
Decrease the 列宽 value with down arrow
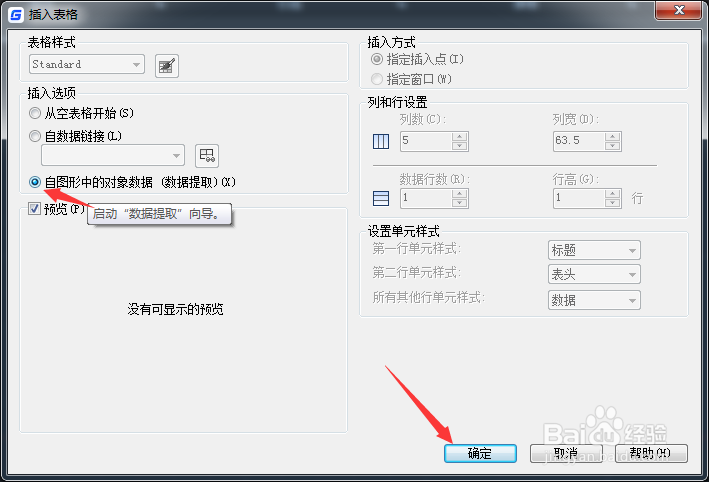(x=612, y=146)
